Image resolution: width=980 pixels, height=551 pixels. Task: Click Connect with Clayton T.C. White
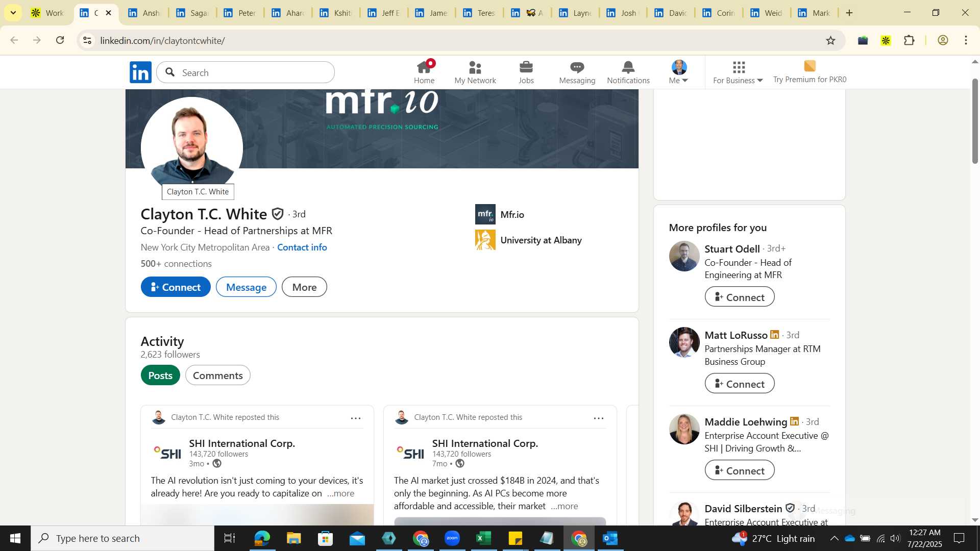176,287
